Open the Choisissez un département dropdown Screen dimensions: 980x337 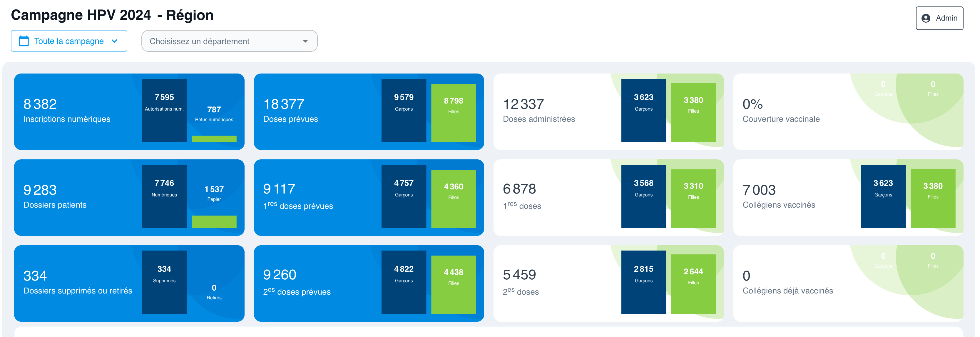229,41
